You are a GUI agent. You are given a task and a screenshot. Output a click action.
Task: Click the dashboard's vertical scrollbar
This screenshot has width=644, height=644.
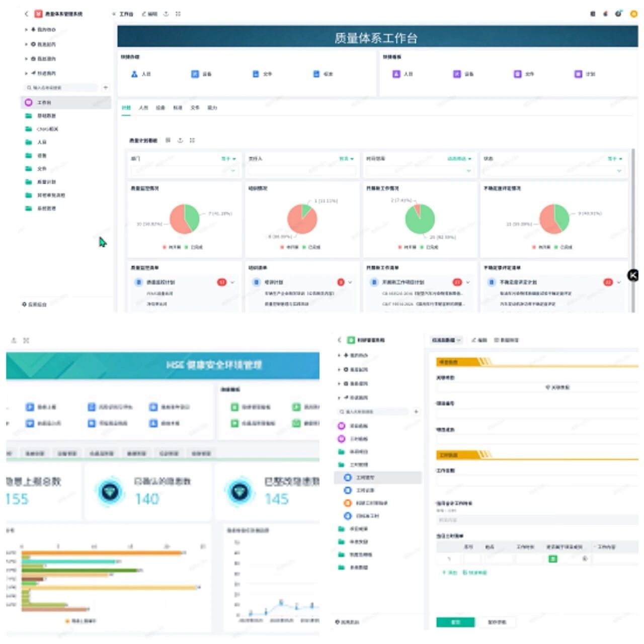point(633,201)
